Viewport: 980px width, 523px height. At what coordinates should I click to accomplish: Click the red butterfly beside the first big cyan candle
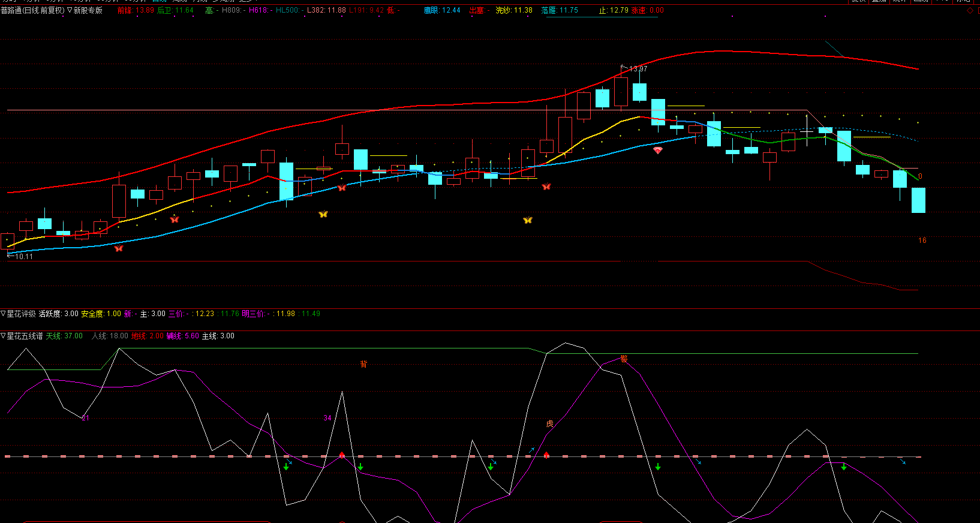tap(342, 188)
